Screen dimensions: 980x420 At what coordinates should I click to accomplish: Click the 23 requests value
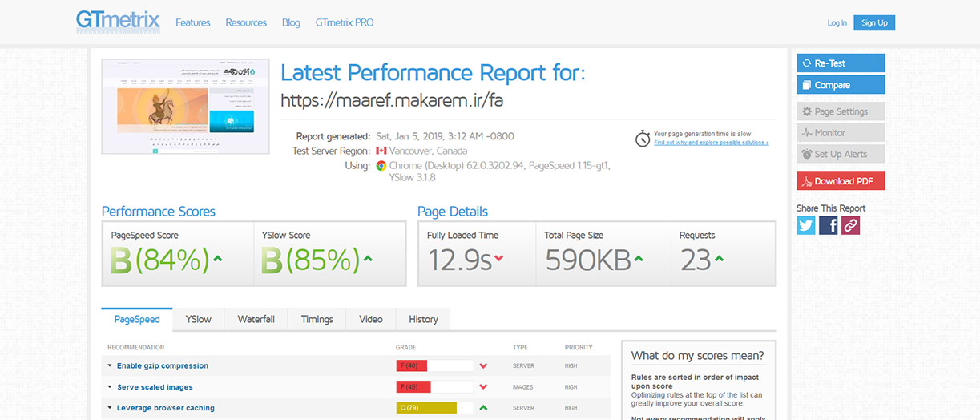pyautogui.click(x=696, y=260)
